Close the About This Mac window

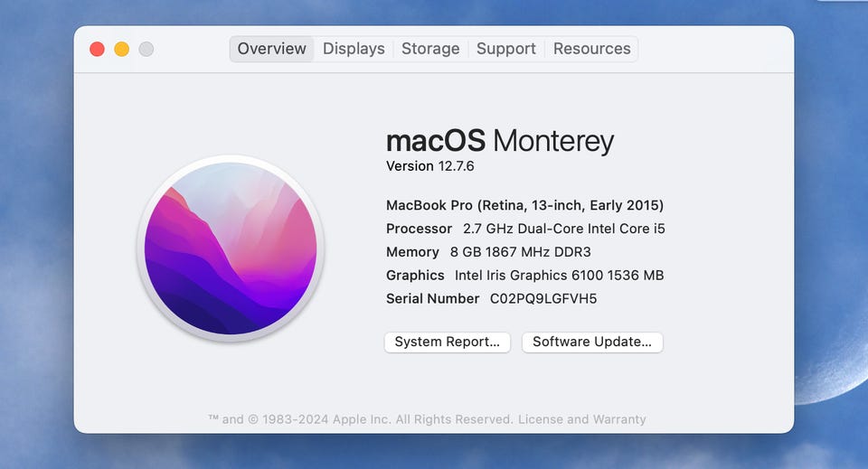97,49
